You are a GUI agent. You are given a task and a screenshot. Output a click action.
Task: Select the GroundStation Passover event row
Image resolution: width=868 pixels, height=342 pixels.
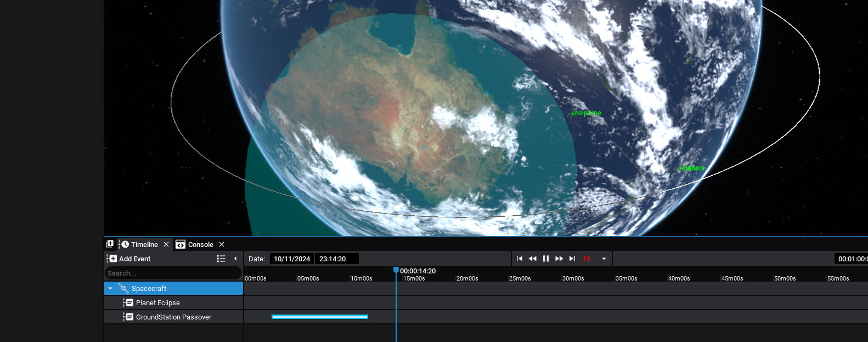173,317
